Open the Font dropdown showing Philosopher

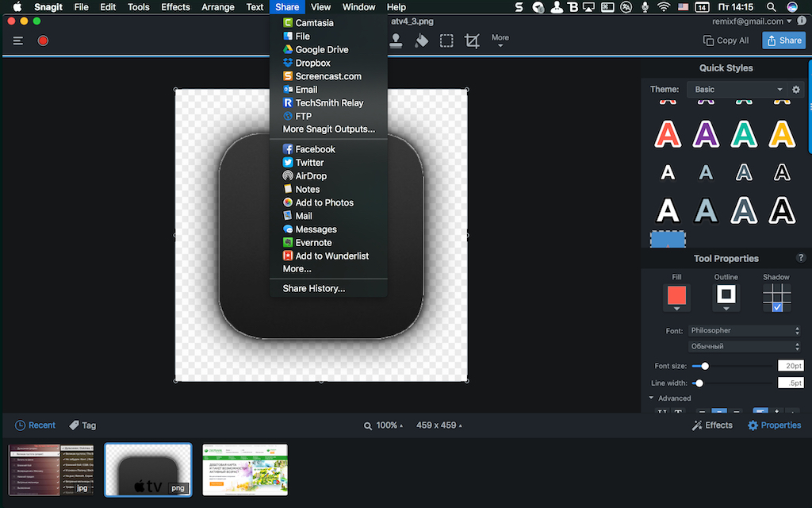[745, 330]
